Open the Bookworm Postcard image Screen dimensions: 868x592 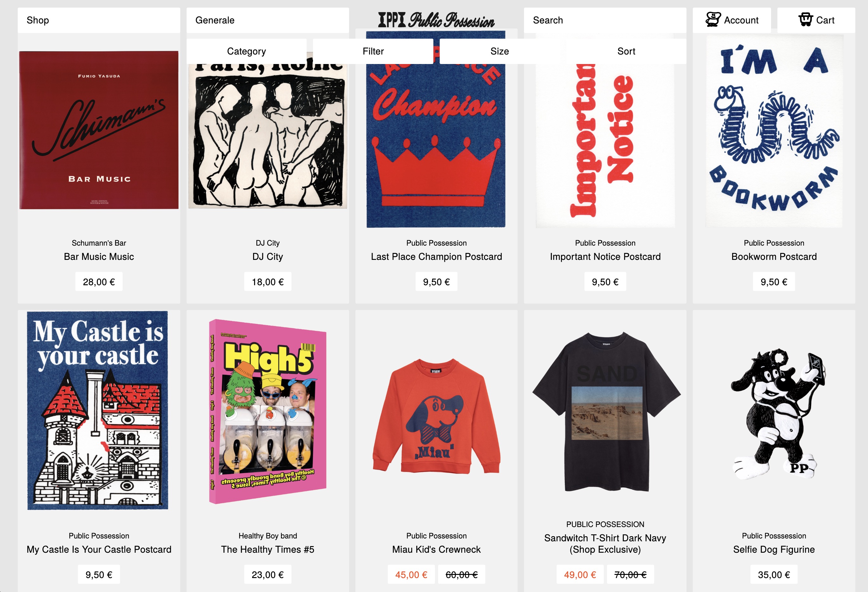click(774, 131)
